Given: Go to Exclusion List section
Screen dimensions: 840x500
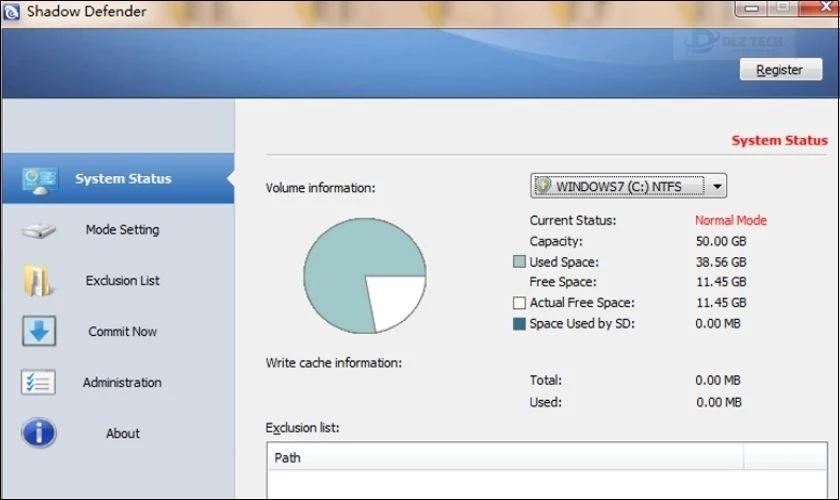Looking at the screenshot, I should tap(123, 280).
